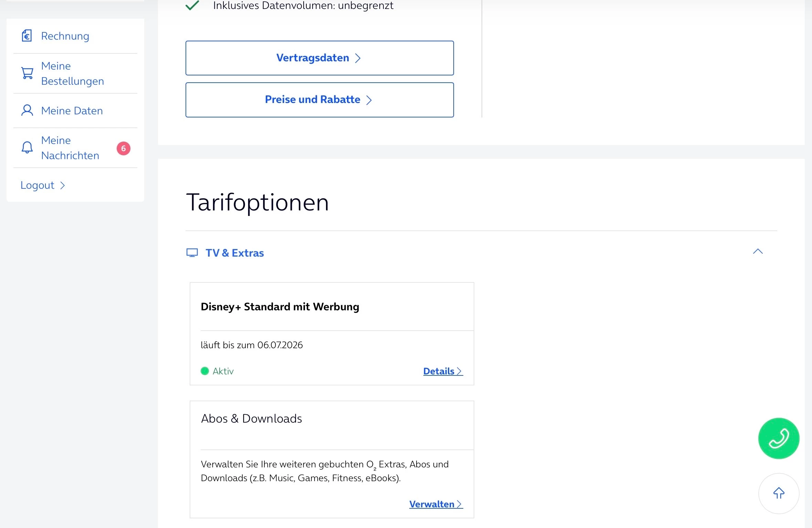Click the shopping cart icon in sidebar
Screen dimensions: 812x528
pyautogui.click(x=27, y=73)
